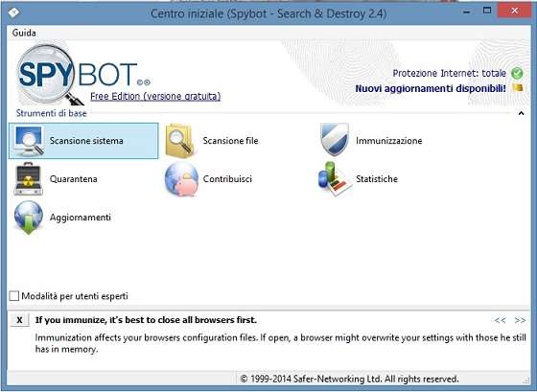The width and height of the screenshot is (537, 392).
Task: Click the Aggiornamenti globe download icon
Action: point(29,218)
